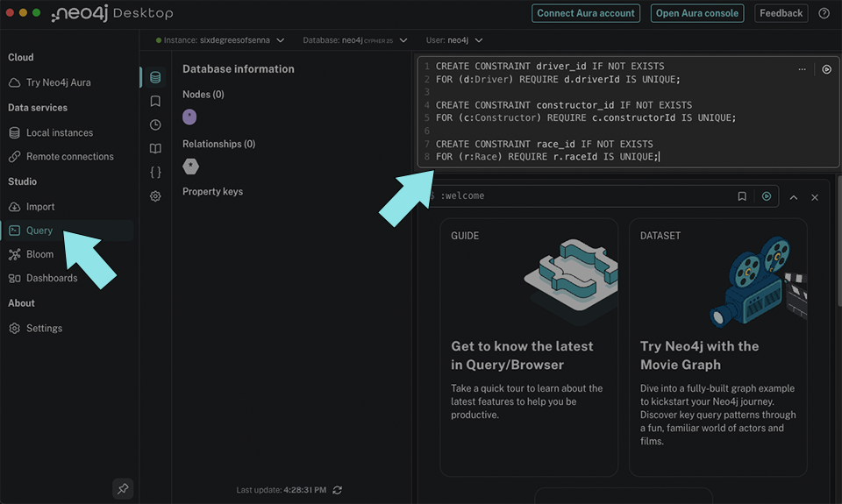This screenshot has height=504, width=842.
Task: Select the Query tool
Action: point(68,231)
